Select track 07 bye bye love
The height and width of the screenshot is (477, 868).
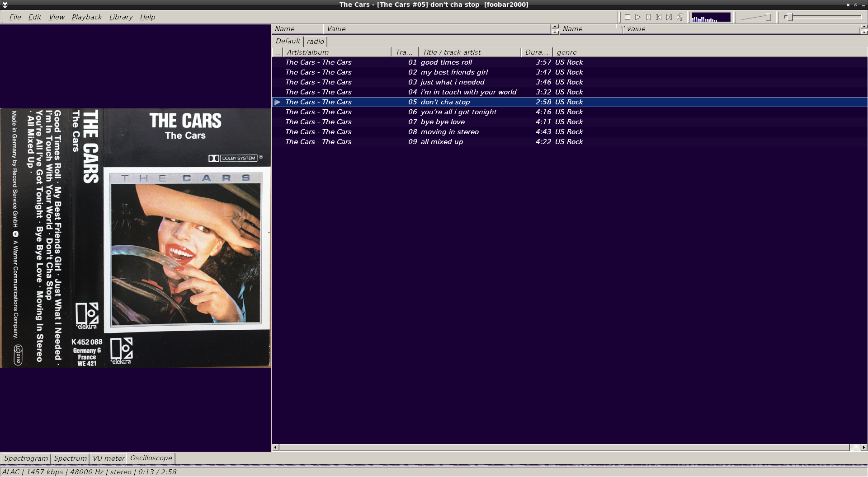coord(570,122)
